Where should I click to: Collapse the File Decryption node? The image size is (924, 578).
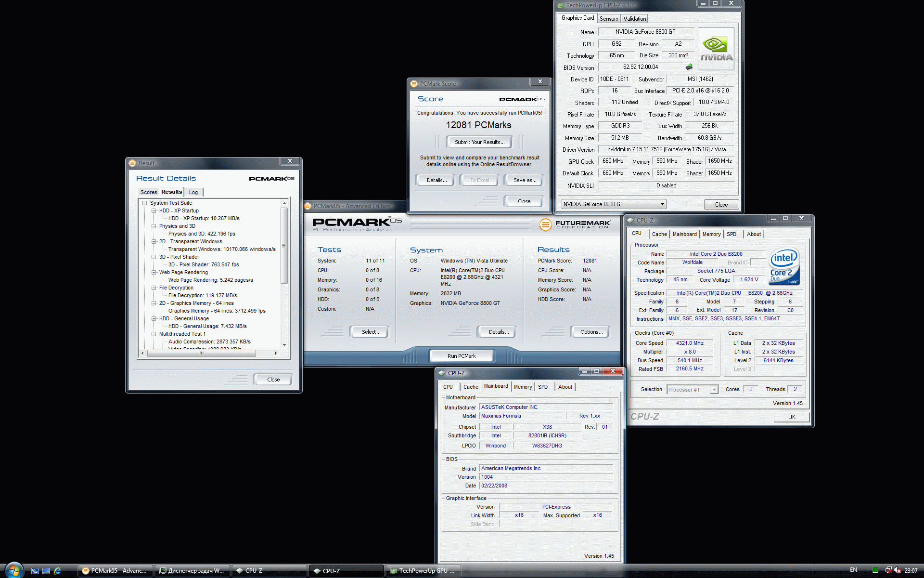point(154,288)
